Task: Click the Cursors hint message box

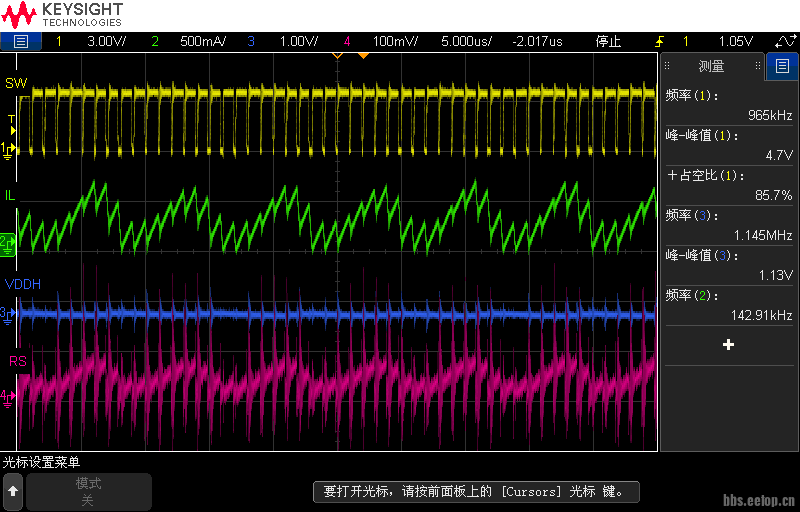Action: click(x=476, y=492)
